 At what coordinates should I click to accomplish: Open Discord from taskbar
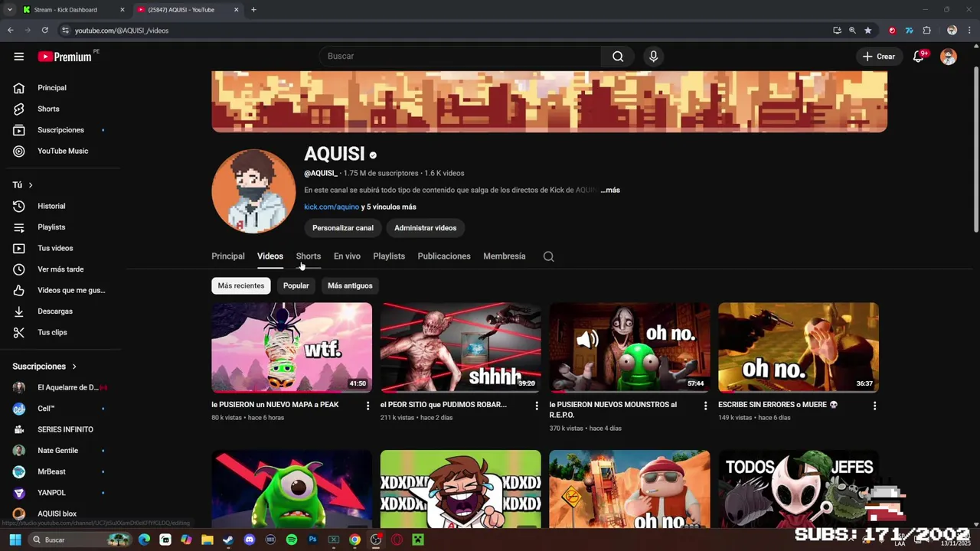[x=249, y=540]
